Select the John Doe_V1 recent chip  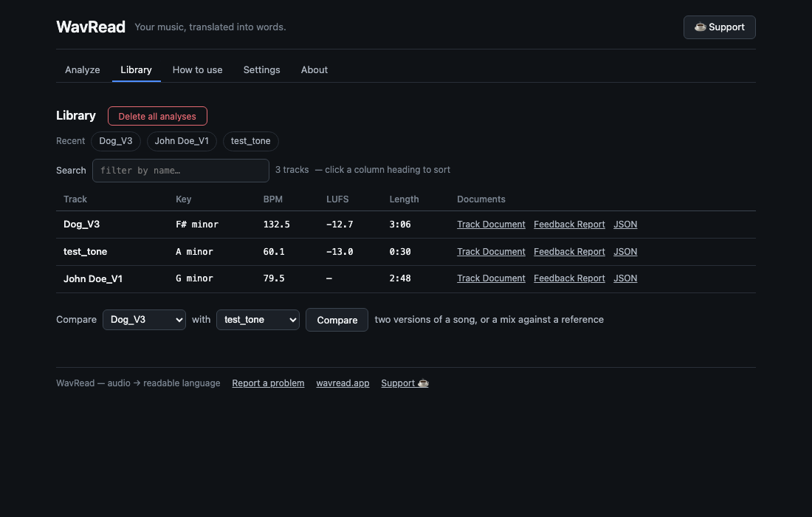coord(182,141)
